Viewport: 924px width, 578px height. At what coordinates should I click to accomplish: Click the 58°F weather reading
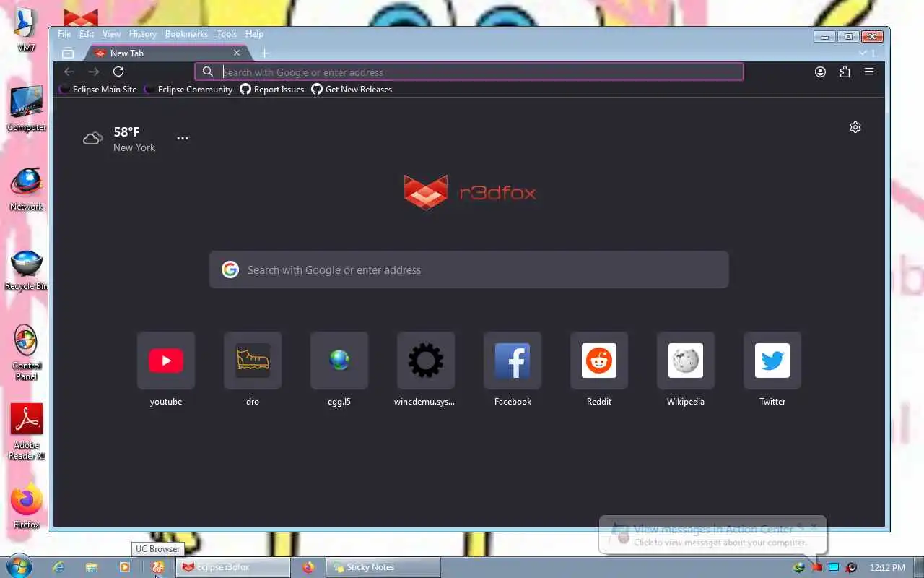[126, 132]
